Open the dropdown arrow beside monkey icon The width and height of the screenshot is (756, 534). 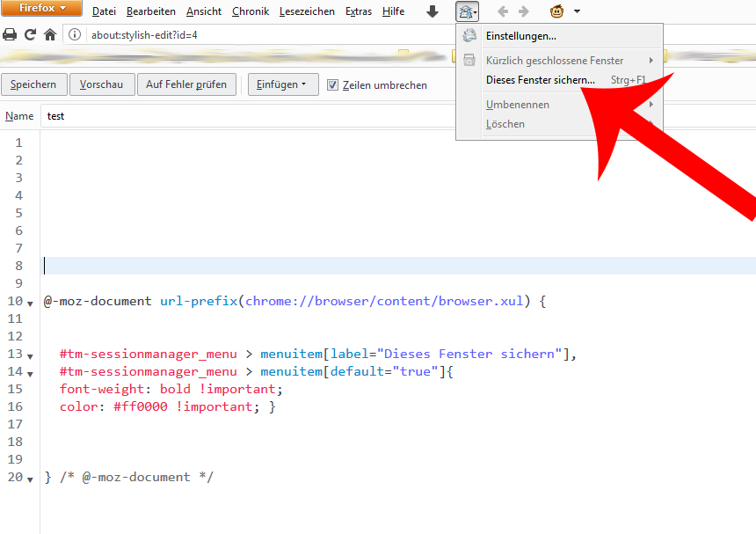[x=577, y=11]
